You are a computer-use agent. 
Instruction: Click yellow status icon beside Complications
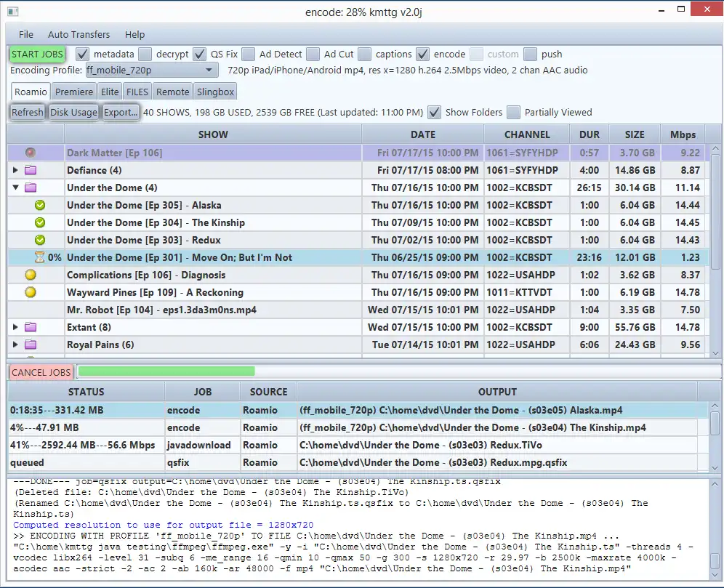(31, 275)
